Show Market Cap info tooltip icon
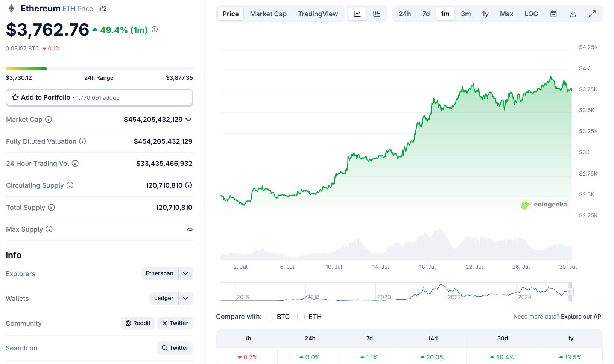 49,119
